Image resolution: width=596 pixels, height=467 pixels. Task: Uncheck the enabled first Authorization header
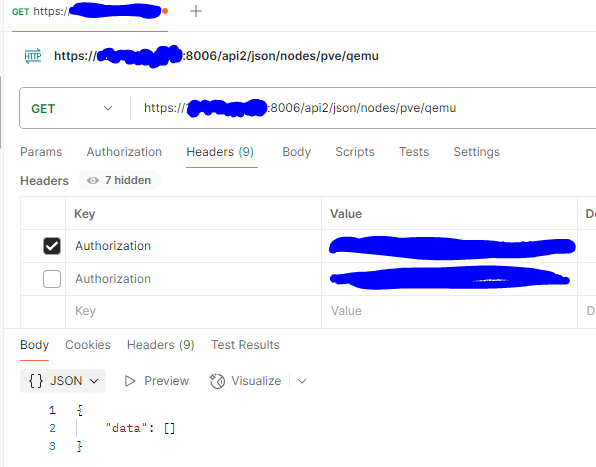click(52, 246)
